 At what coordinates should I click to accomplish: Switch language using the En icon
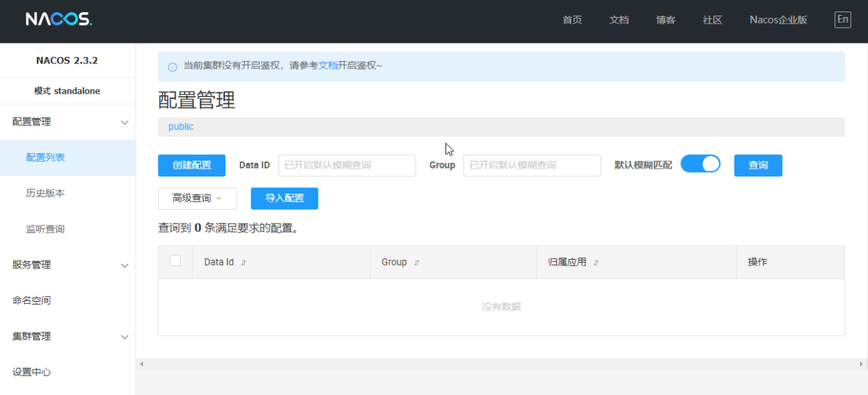click(842, 19)
